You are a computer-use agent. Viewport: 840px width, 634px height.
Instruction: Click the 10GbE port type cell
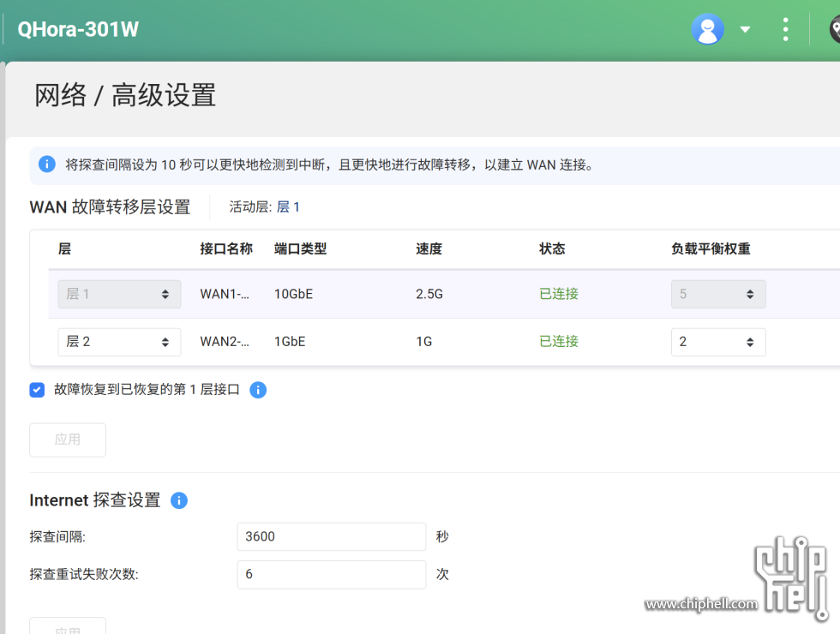pos(293,294)
